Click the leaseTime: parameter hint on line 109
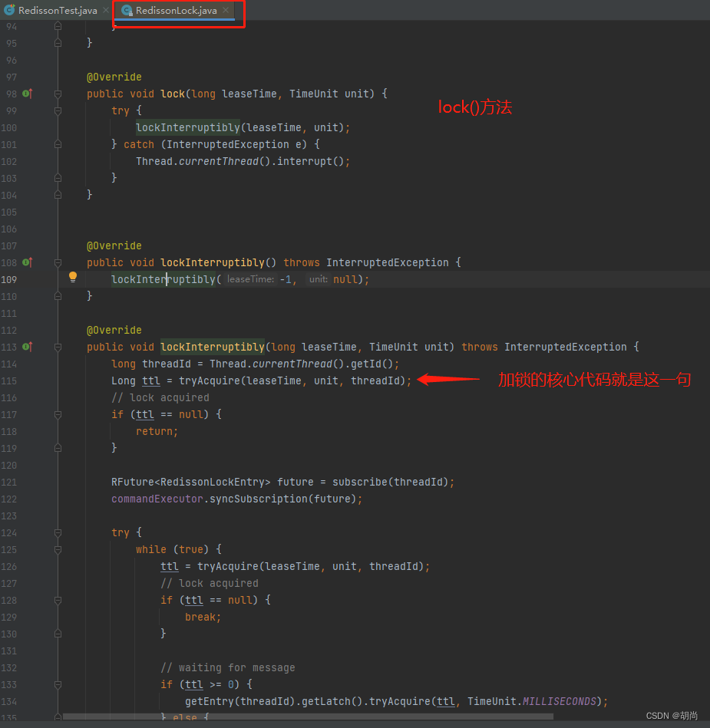This screenshot has width=710, height=728. click(x=250, y=279)
